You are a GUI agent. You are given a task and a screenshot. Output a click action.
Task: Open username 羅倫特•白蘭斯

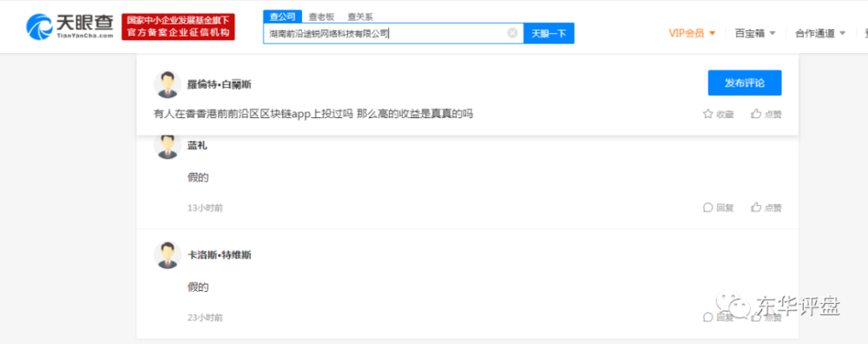click(220, 85)
